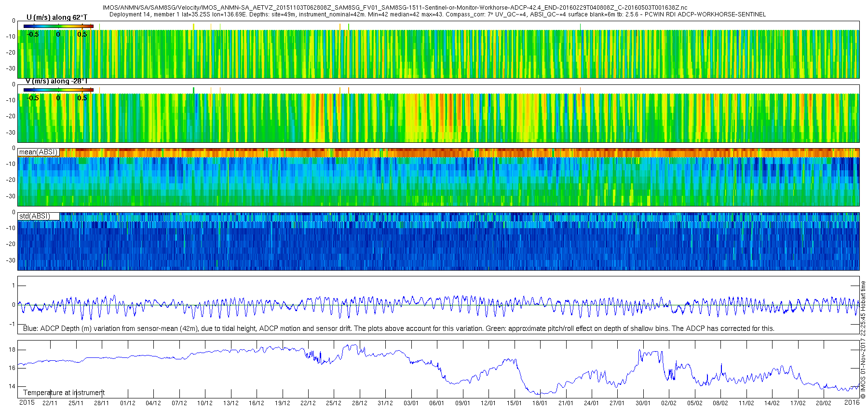Click the V velocity colorbar legend

[x=58, y=90]
